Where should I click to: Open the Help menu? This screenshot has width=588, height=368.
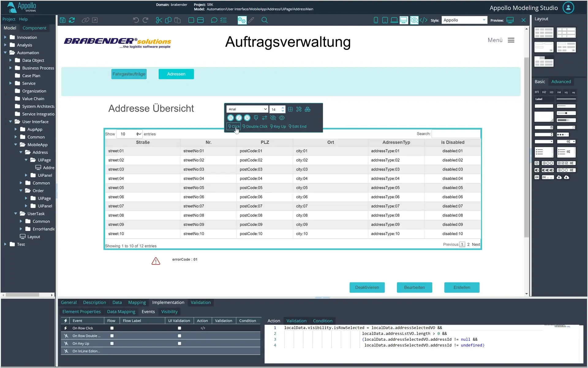click(x=23, y=19)
